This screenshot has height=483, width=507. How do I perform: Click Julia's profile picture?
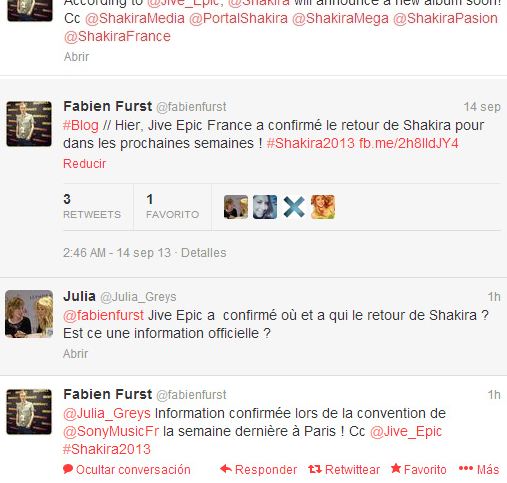tap(29, 314)
